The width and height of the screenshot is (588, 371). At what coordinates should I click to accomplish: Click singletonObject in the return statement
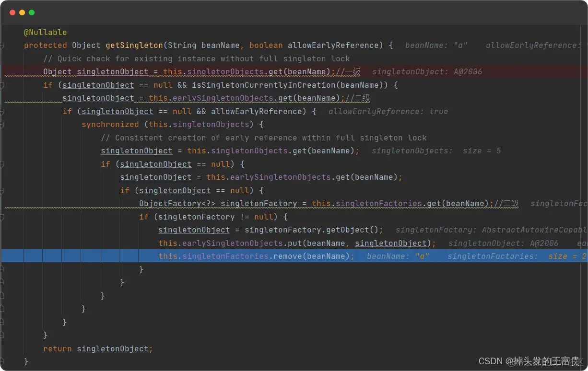point(113,348)
